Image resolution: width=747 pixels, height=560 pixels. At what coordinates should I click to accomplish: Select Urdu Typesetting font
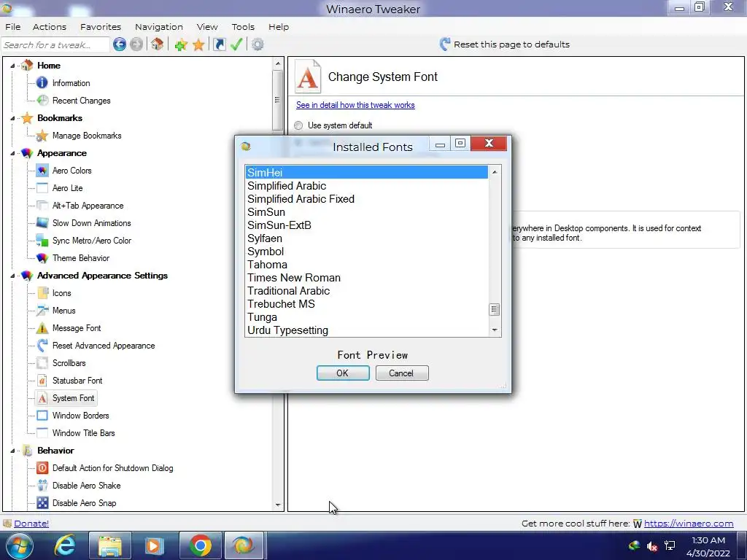tap(366, 330)
